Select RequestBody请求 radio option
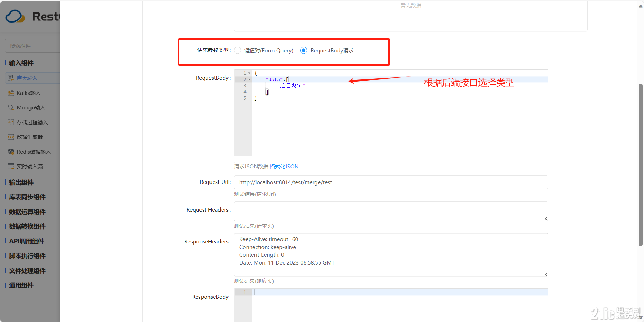Image resolution: width=644 pixels, height=322 pixels. (x=304, y=51)
